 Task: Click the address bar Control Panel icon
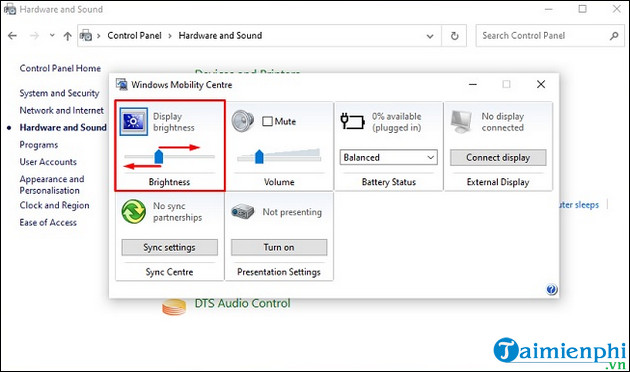(x=86, y=36)
